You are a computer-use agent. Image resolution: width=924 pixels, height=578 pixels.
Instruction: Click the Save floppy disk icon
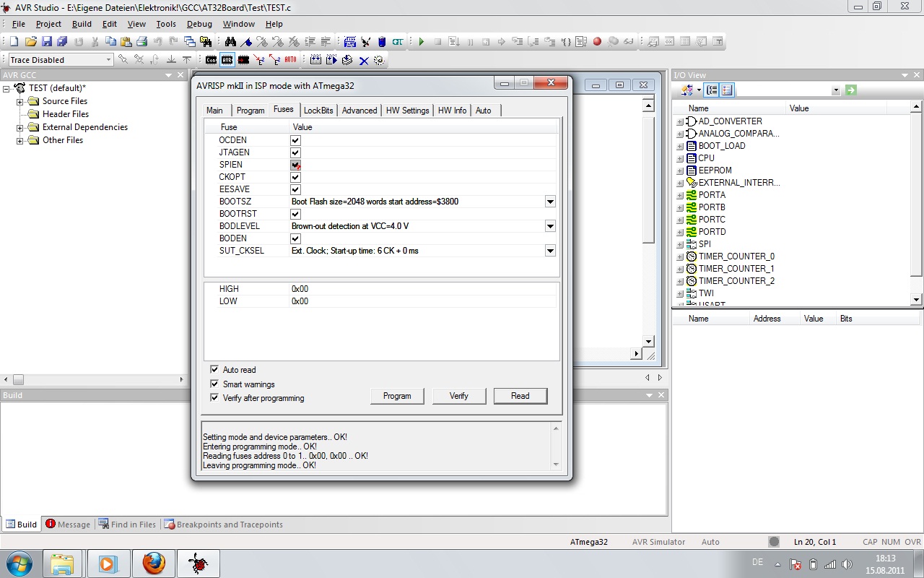pos(46,42)
